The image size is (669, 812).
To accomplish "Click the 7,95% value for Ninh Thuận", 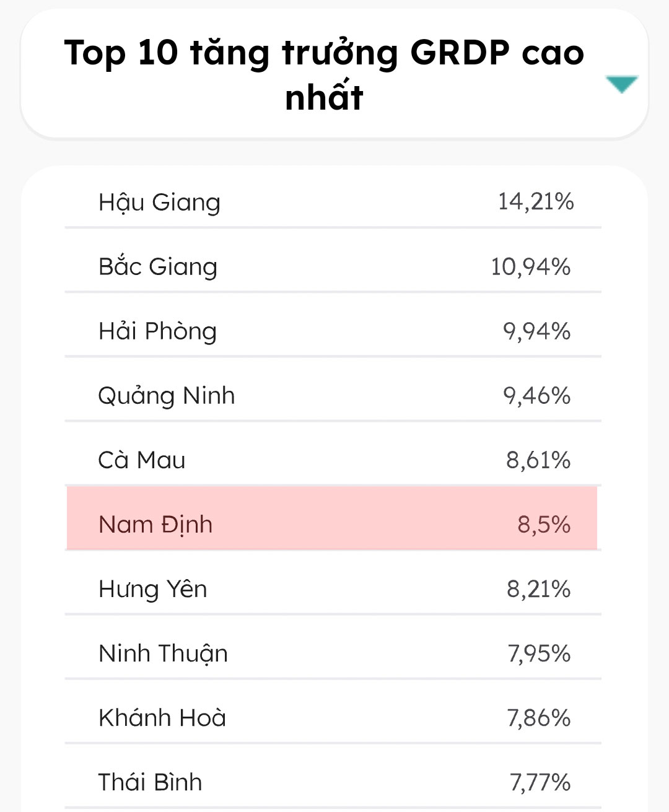I will coord(539,653).
